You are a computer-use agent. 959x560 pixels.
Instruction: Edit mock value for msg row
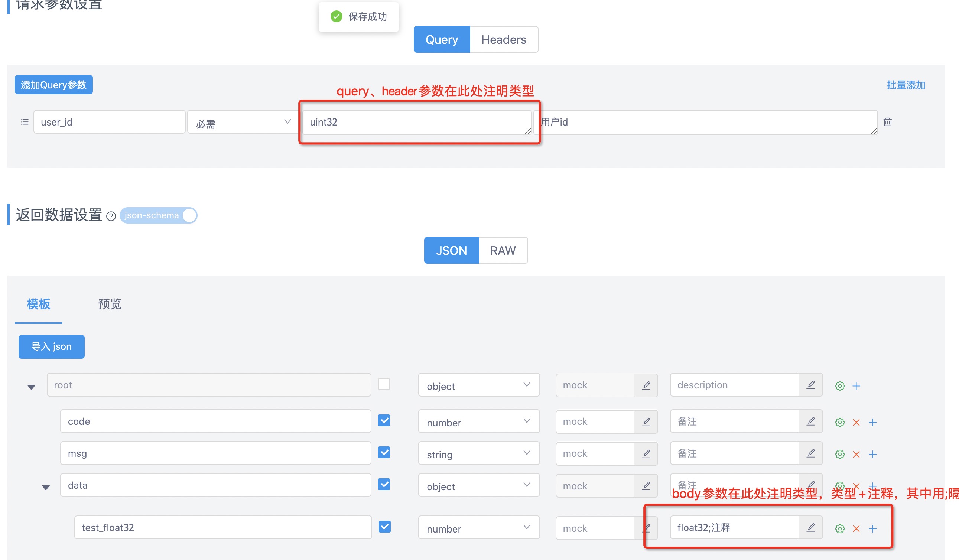point(646,453)
